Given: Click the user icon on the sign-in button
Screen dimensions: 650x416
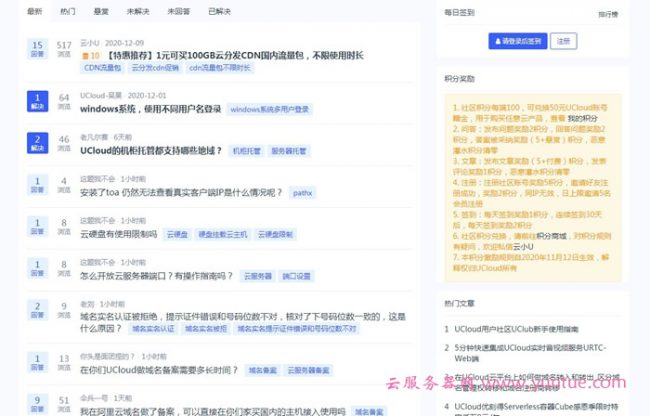Looking at the screenshot, I should tap(496, 41).
